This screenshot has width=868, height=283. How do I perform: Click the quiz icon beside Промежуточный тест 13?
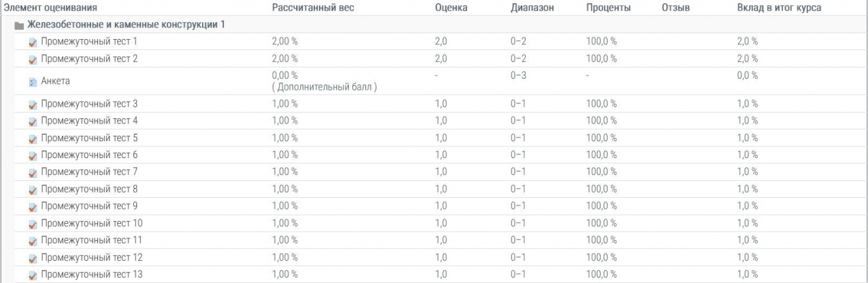pyautogui.click(x=33, y=275)
